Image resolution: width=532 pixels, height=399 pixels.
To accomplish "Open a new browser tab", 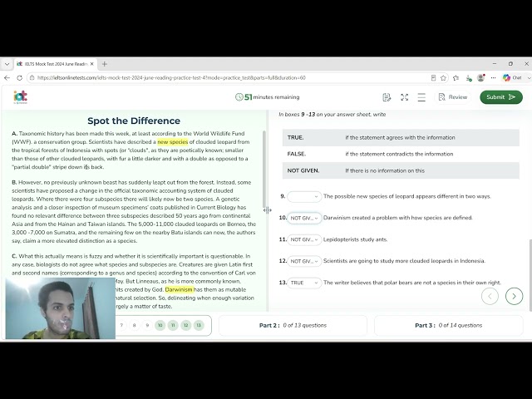I will 105,64.
